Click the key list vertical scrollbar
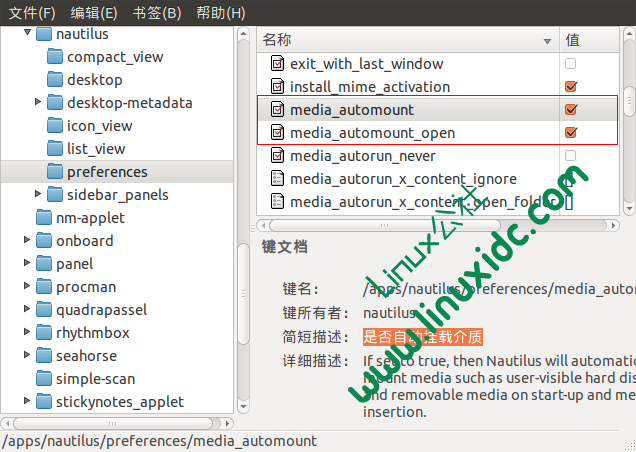This screenshot has height=452, width=636. click(x=629, y=100)
